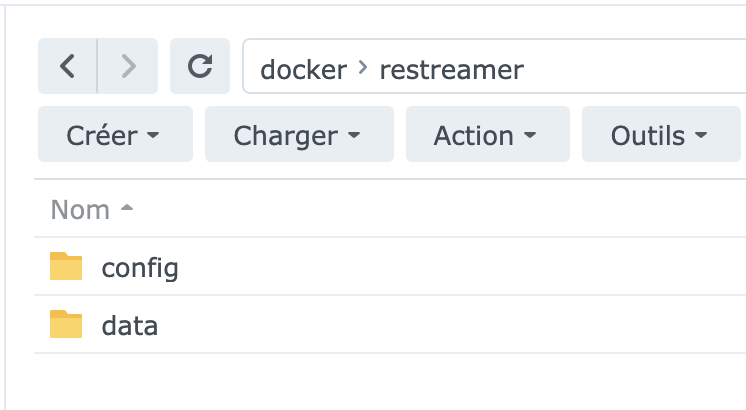Click the forward navigation arrow
746x410 pixels.
tap(128, 66)
